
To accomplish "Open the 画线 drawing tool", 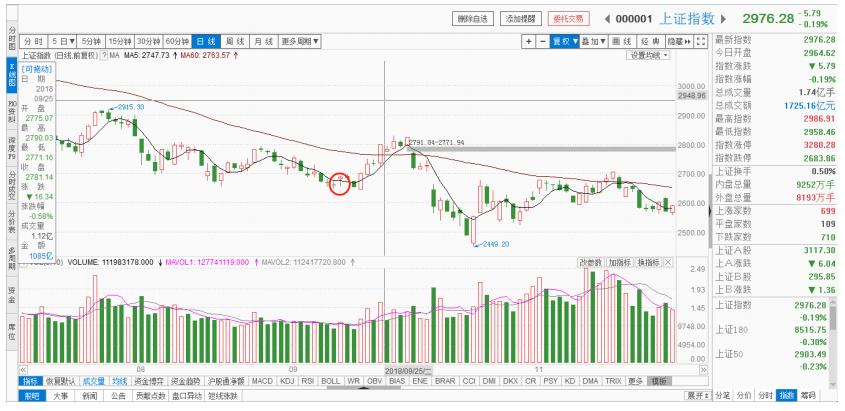I will coord(622,41).
